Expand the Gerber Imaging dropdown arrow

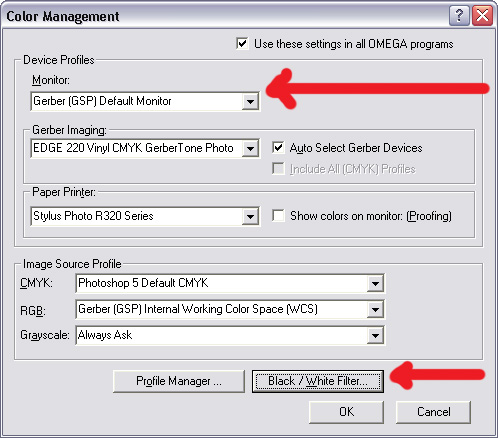tap(250, 148)
